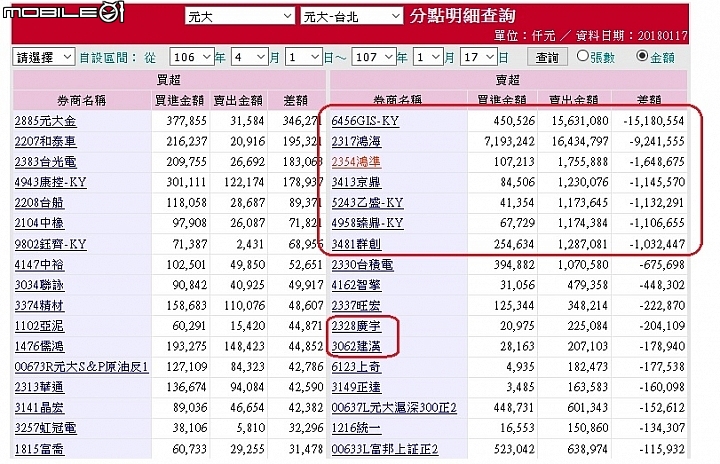The height and width of the screenshot is (464, 720).
Task: Open the 4943康控-KY stock link
Action: coord(51,182)
